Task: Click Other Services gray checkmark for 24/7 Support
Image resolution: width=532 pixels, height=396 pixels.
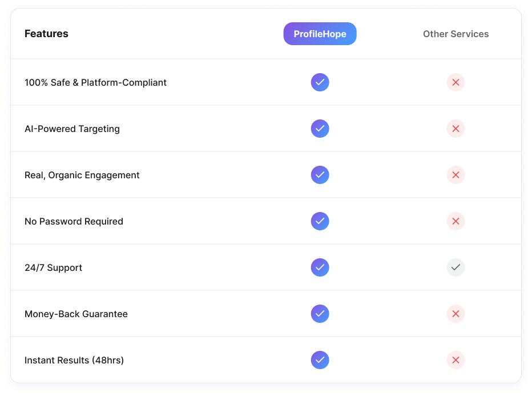Action: 456,267
